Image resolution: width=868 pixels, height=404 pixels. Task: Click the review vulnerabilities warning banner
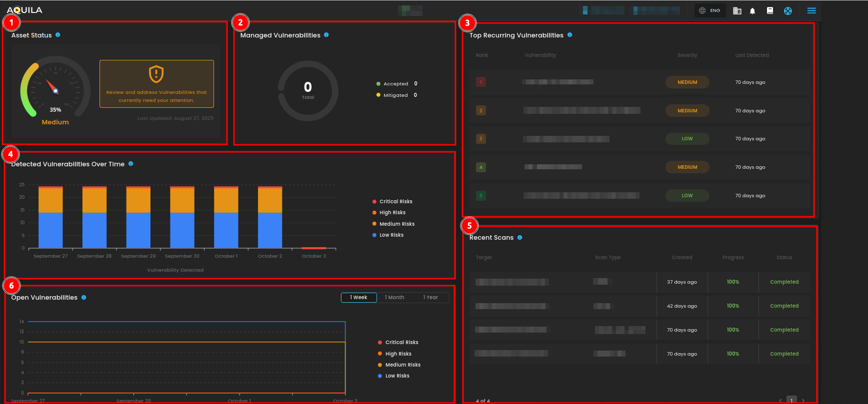[x=156, y=84]
